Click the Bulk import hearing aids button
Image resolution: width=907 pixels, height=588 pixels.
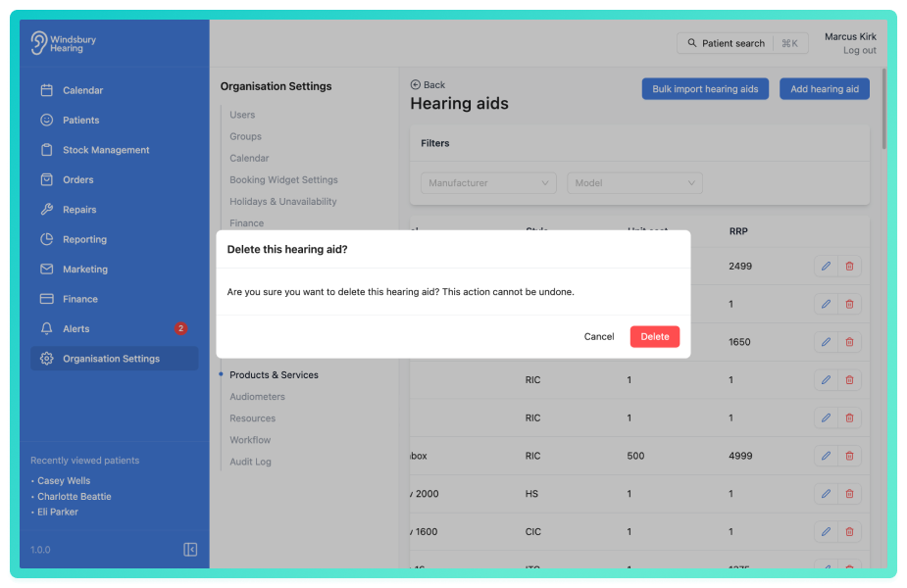tap(705, 89)
